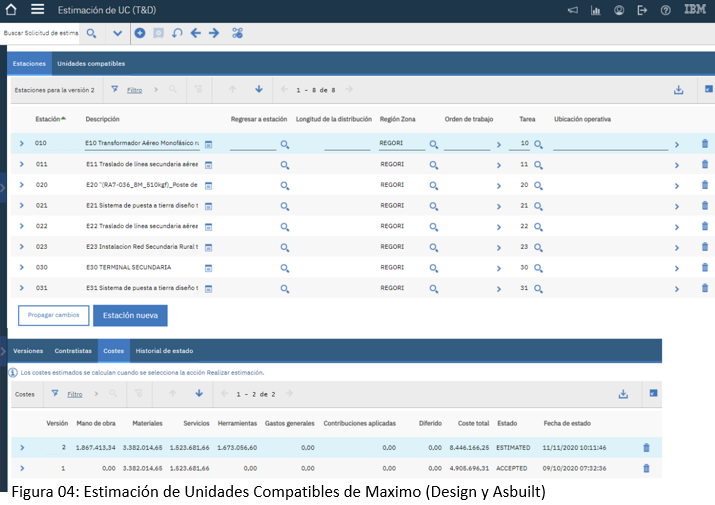
Task: Expand station row 021
Action: click(x=21, y=206)
